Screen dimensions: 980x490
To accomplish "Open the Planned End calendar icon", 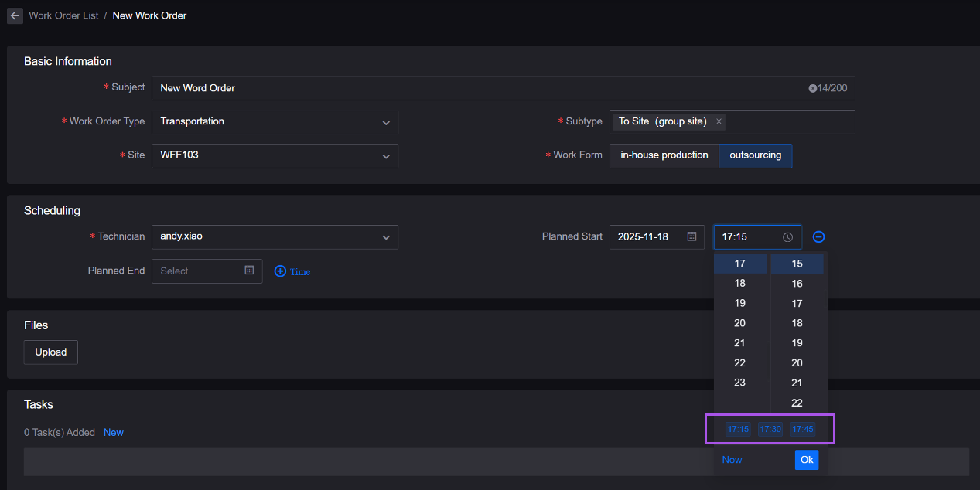I will (249, 271).
